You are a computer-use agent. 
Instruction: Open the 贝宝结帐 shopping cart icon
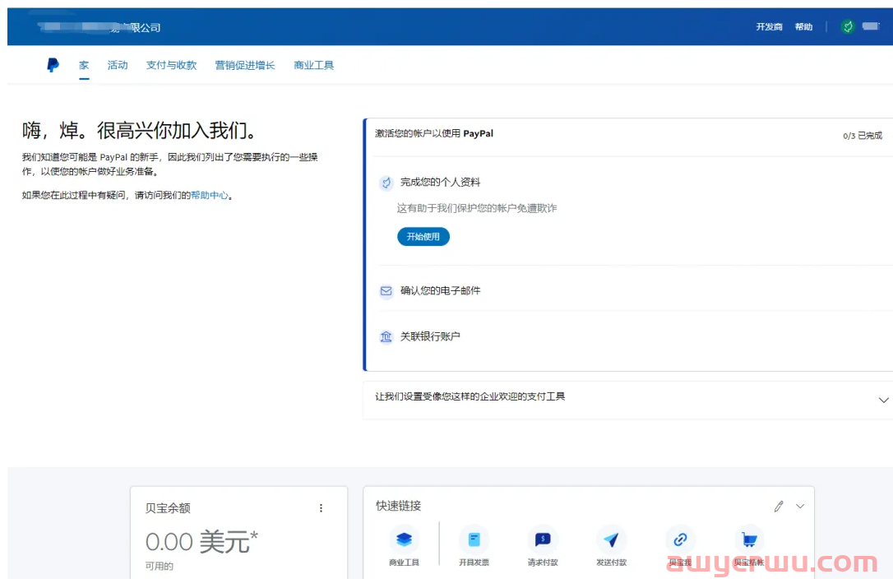pos(749,539)
